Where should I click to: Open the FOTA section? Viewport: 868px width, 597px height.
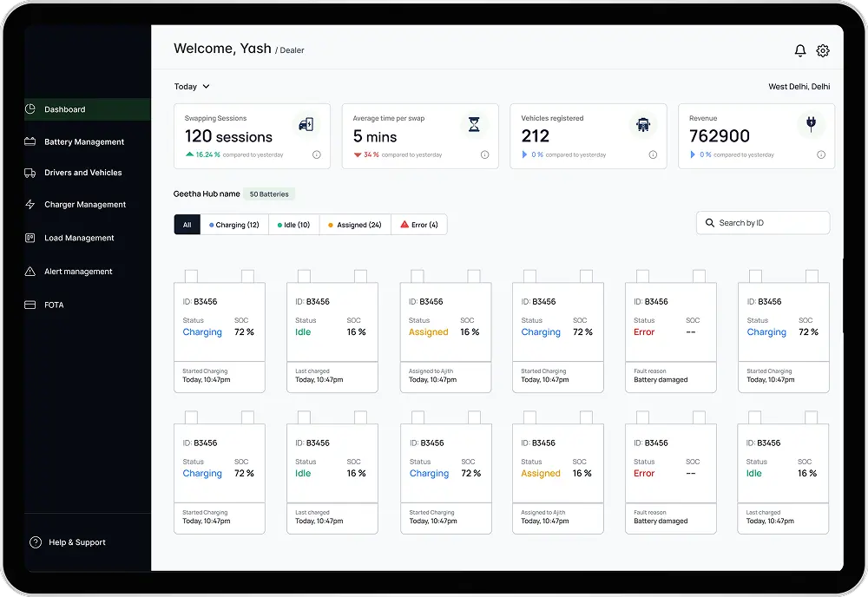[54, 305]
